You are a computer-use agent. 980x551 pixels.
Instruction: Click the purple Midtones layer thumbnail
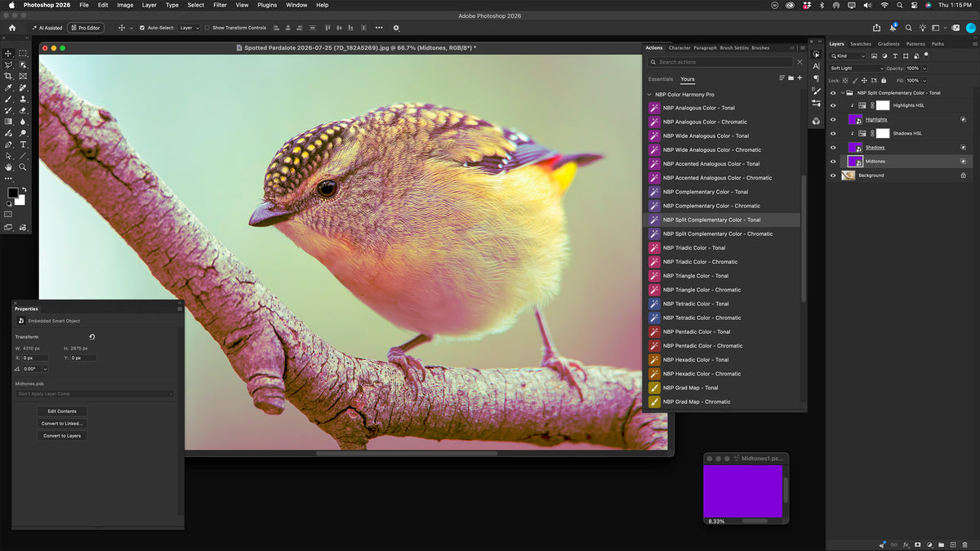[855, 161]
